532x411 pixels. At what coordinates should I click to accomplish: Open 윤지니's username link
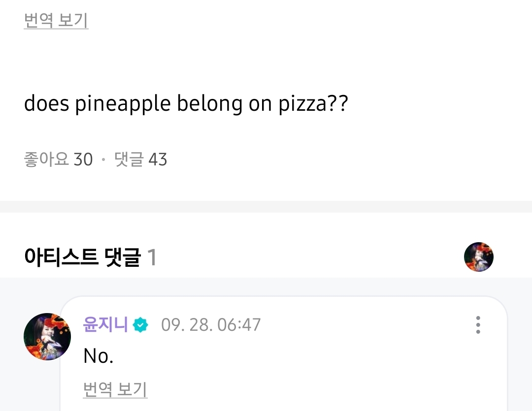point(105,325)
